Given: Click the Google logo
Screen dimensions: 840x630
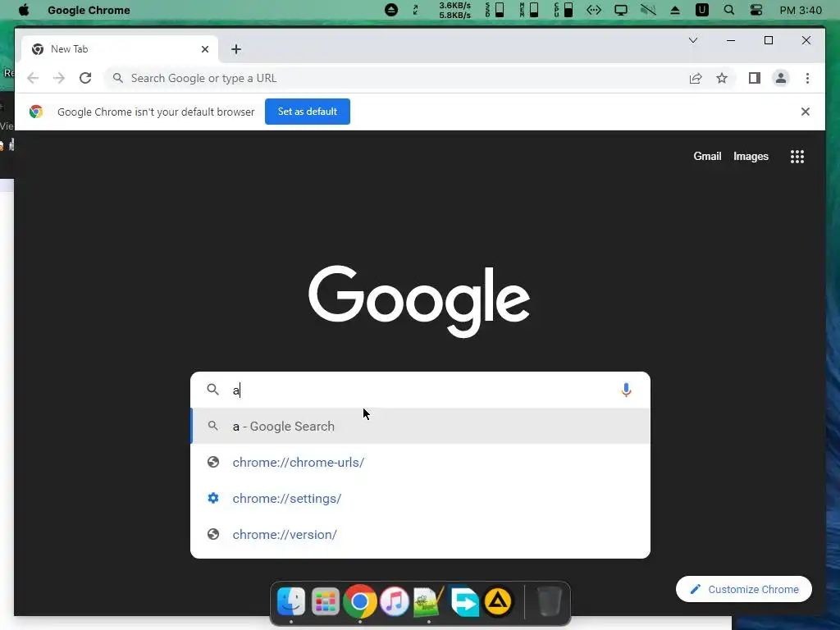Looking at the screenshot, I should click(419, 301).
